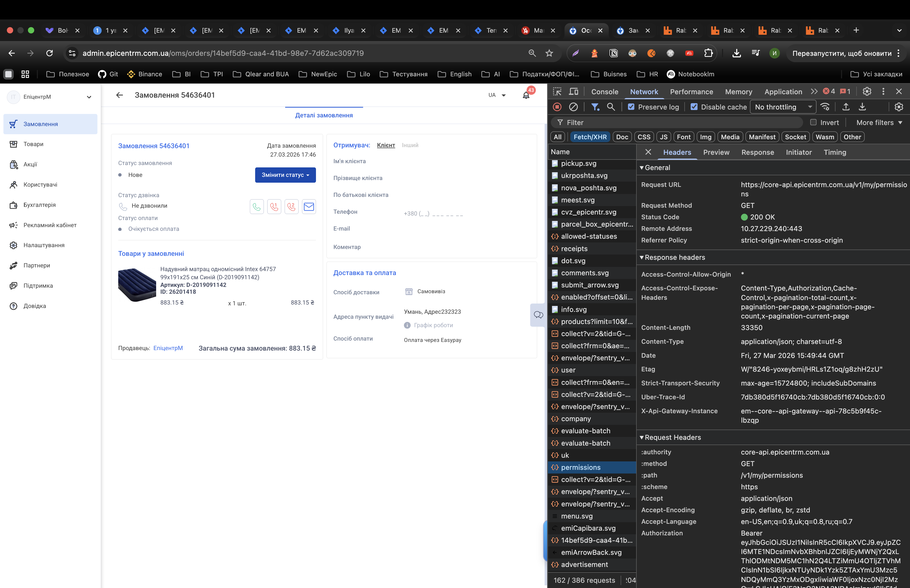Click the Бухгалтерія sidebar icon
Screen dimensions: 910x588
(14, 205)
